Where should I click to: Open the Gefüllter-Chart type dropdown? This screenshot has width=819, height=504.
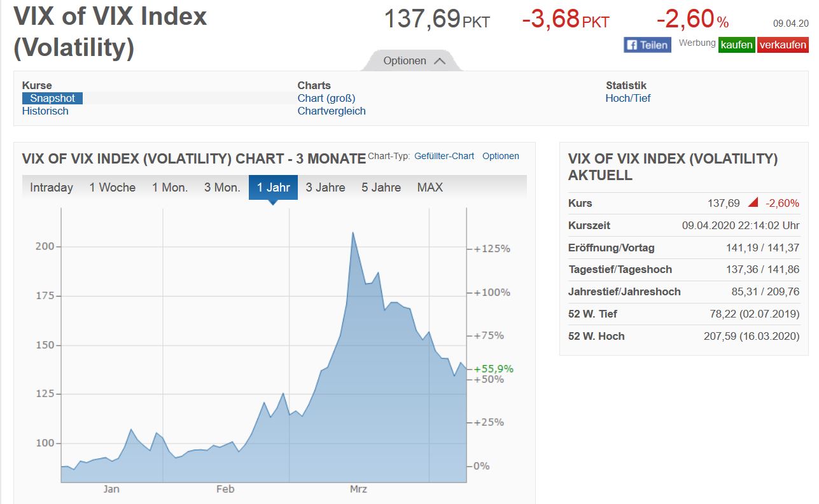click(445, 156)
